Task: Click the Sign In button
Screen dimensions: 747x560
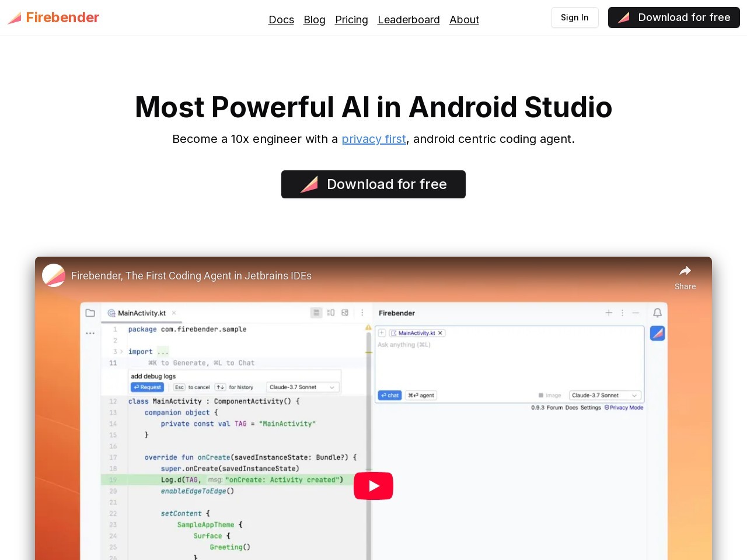Action: click(575, 17)
